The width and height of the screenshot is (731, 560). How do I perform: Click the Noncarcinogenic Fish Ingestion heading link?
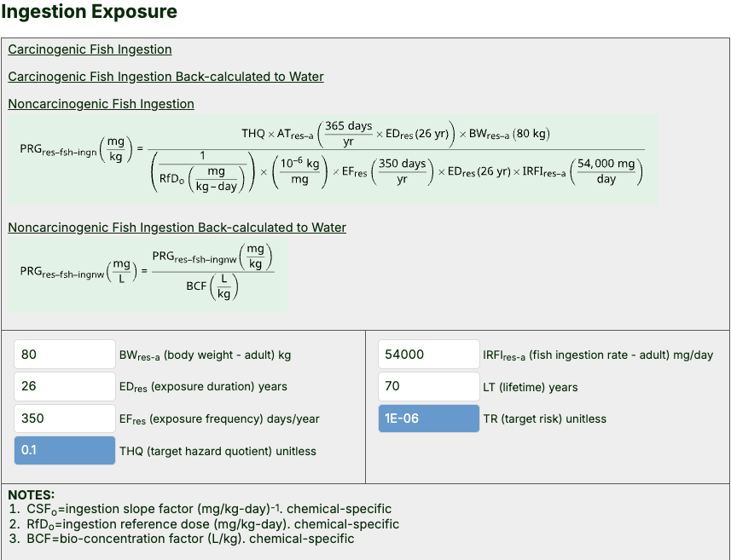point(101,104)
